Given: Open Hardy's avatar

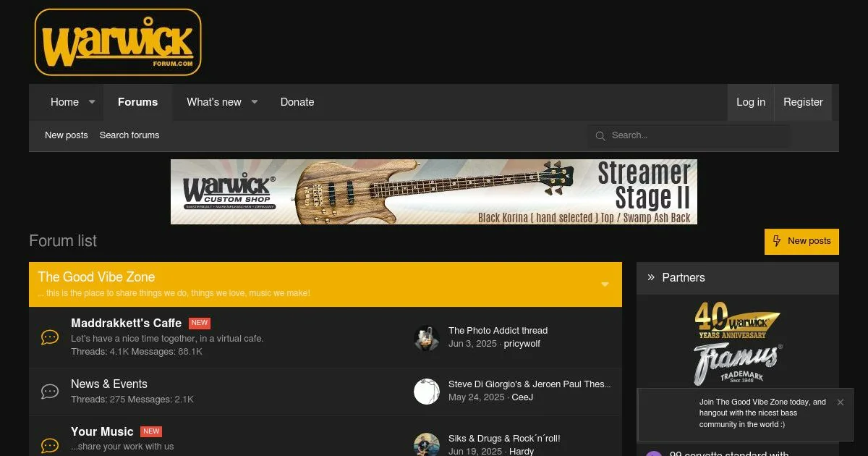Looking at the screenshot, I should point(427,444).
